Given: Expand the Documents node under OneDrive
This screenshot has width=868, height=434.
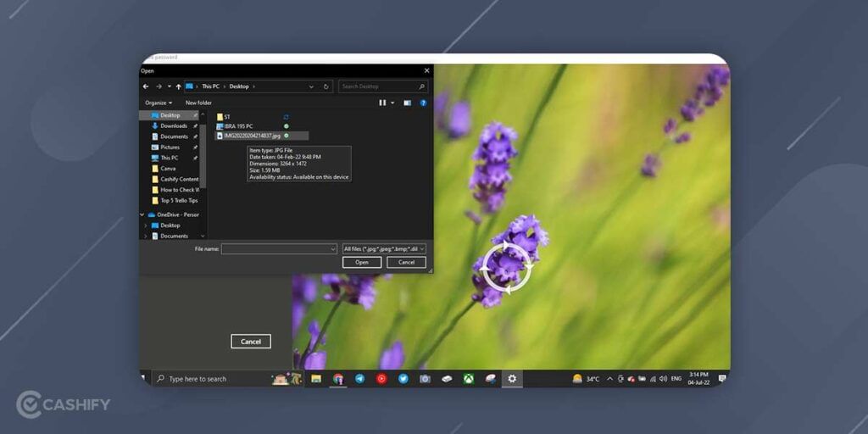Looking at the screenshot, I should pyautogui.click(x=146, y=236).
